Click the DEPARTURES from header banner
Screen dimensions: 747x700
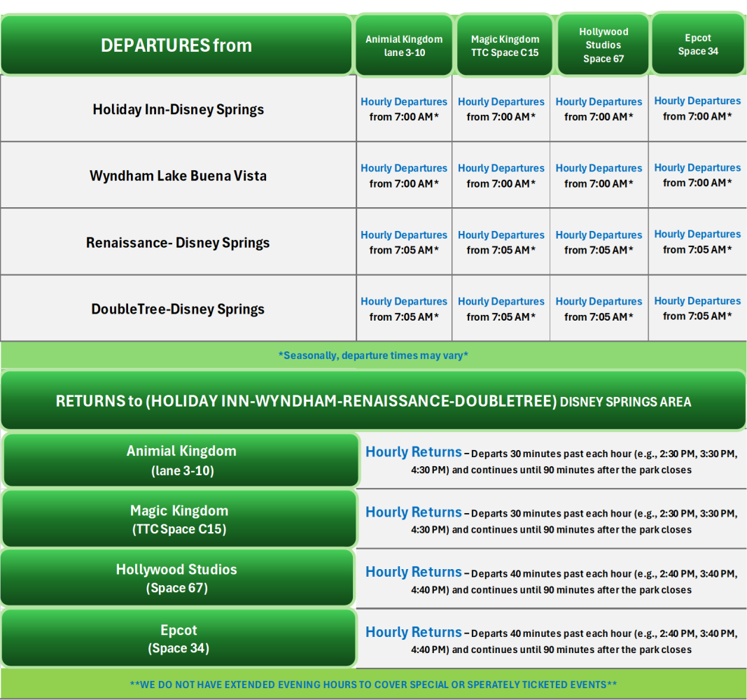click(176, 45)
